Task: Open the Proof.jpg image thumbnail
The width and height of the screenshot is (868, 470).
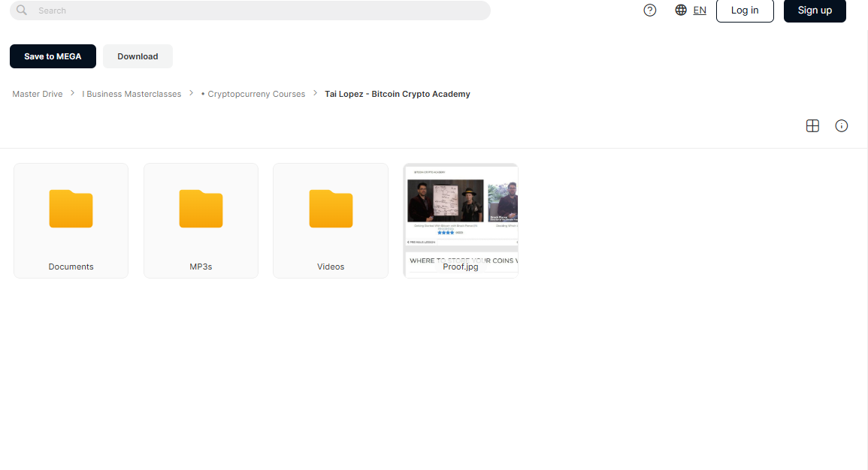Action: click(461, 221)
